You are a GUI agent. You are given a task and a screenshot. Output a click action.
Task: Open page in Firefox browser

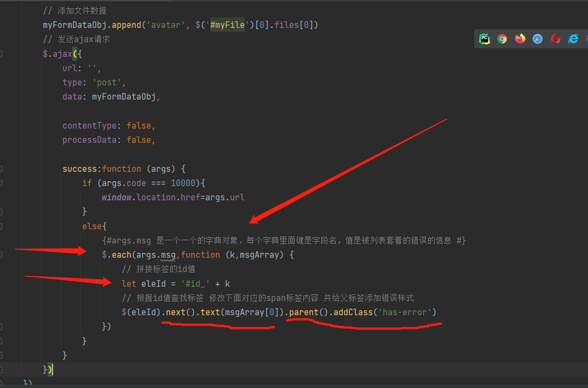click(520, 39)
